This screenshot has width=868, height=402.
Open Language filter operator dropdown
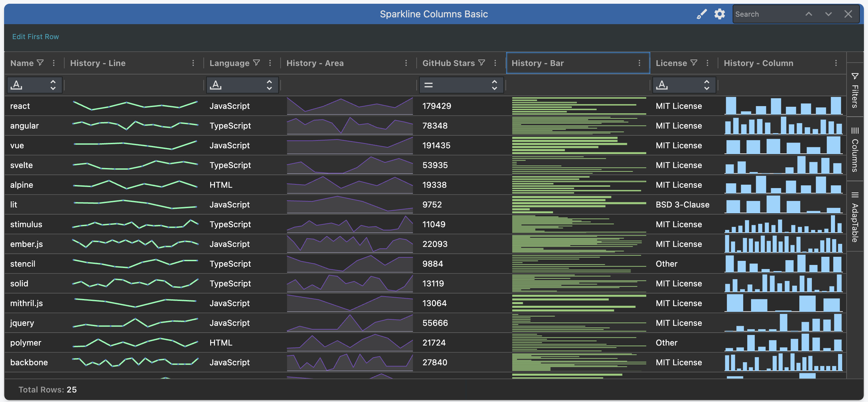[x=242, y=85]
